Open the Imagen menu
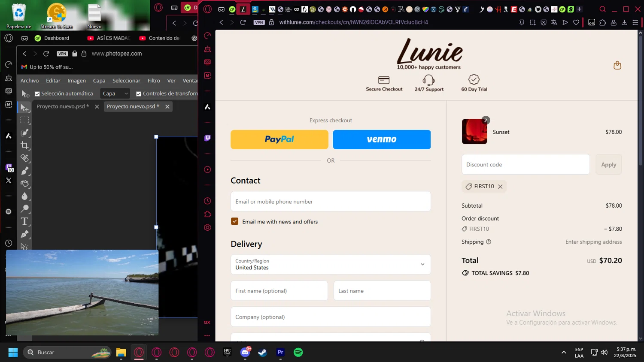644x362 pixels. click(77, 81)
